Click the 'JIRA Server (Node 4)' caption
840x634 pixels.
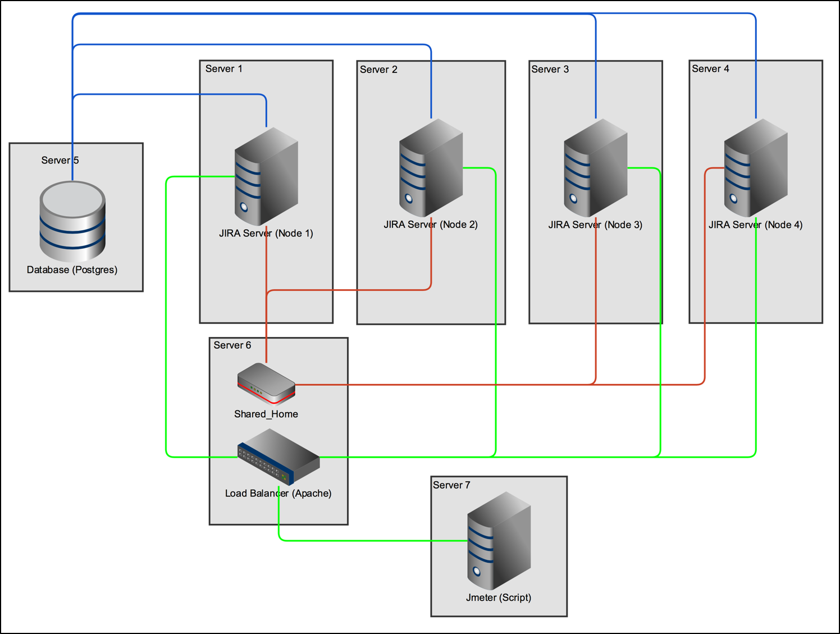[756, 225]
